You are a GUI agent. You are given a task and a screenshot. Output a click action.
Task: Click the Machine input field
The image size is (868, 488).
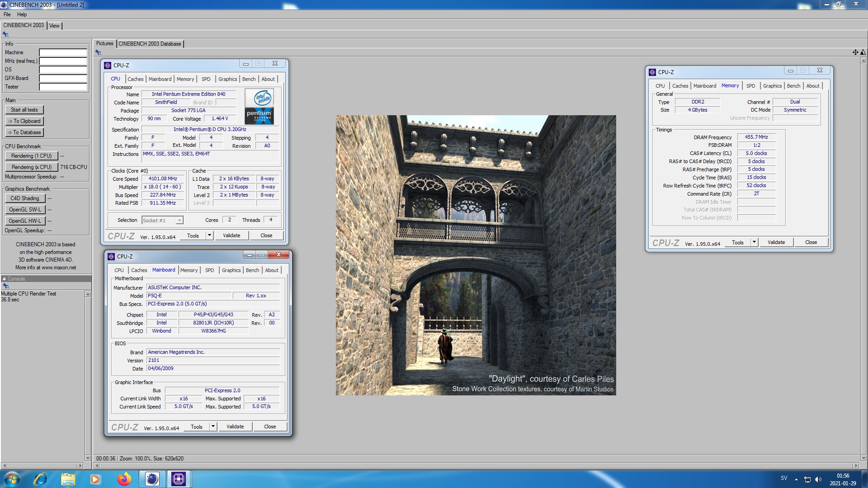[x=63, y=52]
